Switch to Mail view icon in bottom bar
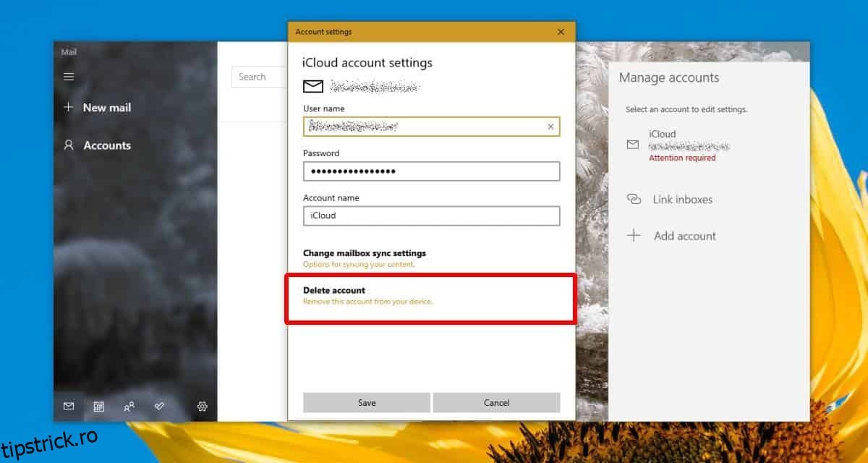Viewport: 868px width, 463px height. coord(69,407)
